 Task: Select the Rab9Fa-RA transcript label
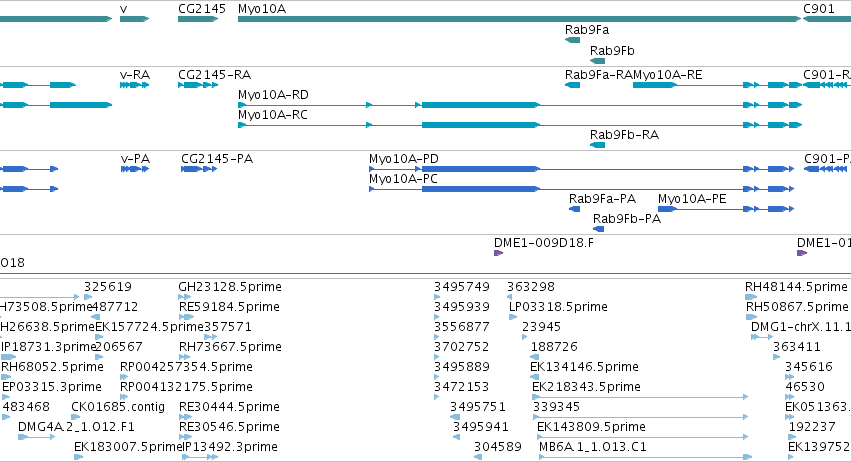coord(599,75)
